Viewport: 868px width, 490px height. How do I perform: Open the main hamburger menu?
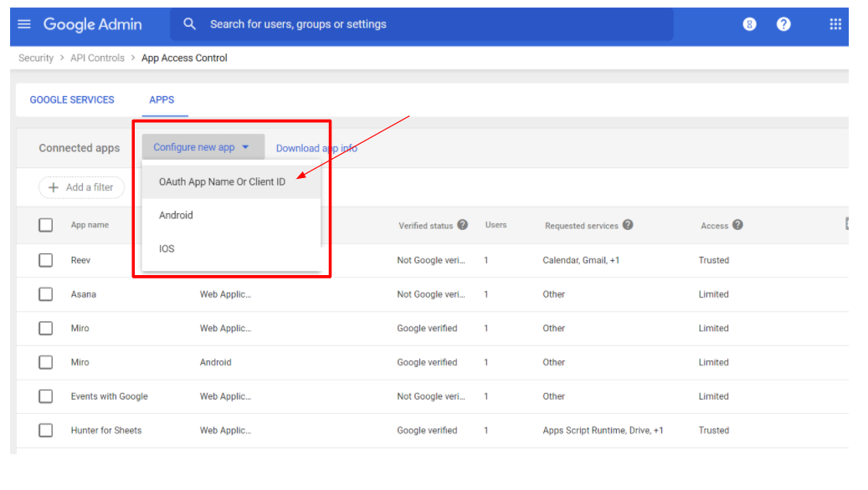coord(23,23)
